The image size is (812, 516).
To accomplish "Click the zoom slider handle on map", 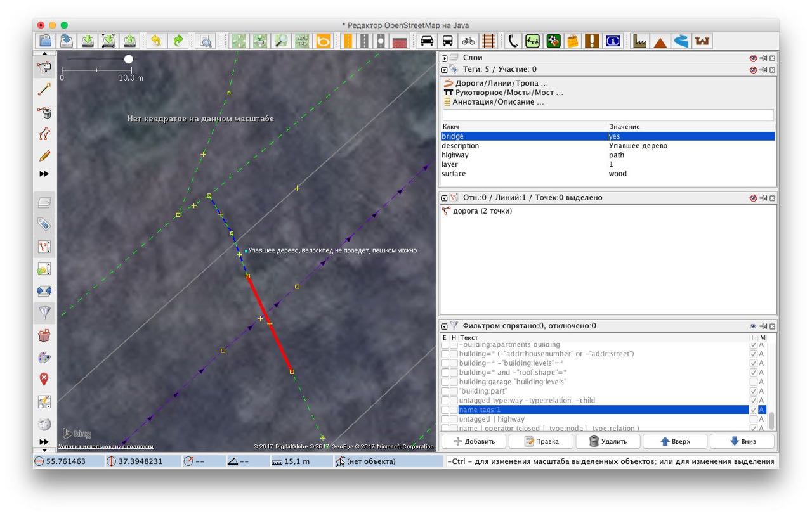I will [129, 59].
